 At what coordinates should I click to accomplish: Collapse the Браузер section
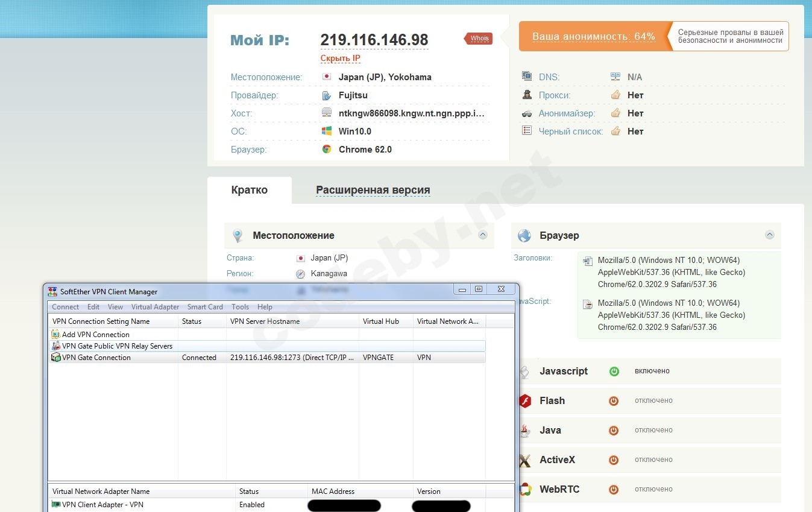pyautogui.click(x=769, y=235)
